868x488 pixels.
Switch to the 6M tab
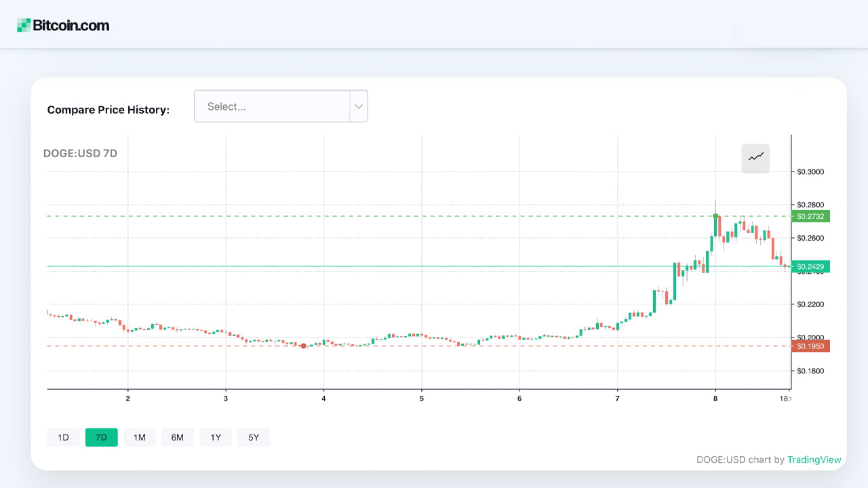pyautogui.click(x=177, y=437)
